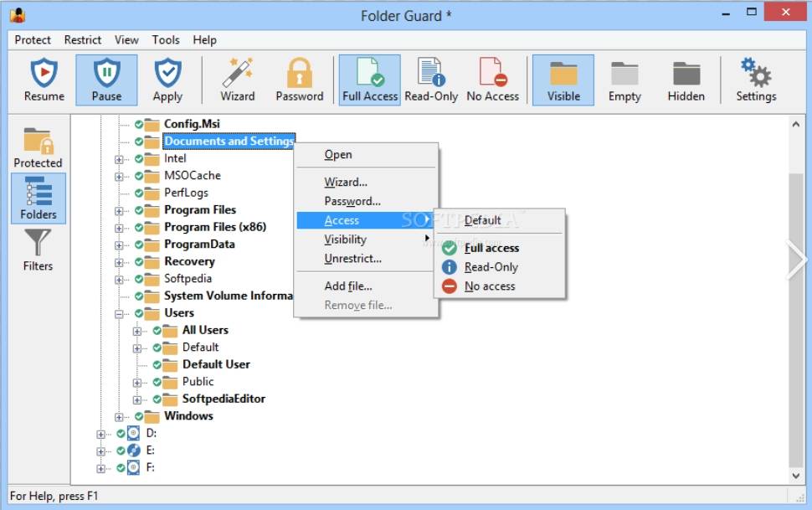Click access status badge beside Documents and Settings
Image resolution: width=812 pixels, height=510 pixels.
tap(139, 142)
